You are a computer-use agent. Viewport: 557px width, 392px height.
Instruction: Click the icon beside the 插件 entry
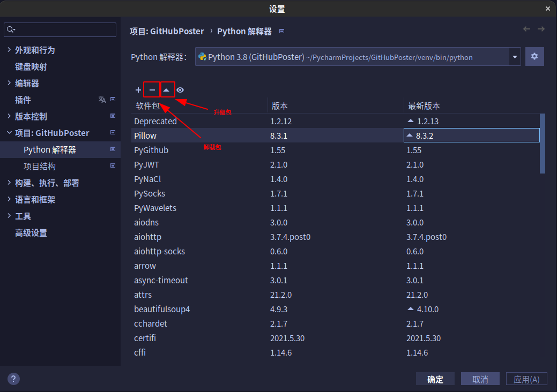pos(113,99)
